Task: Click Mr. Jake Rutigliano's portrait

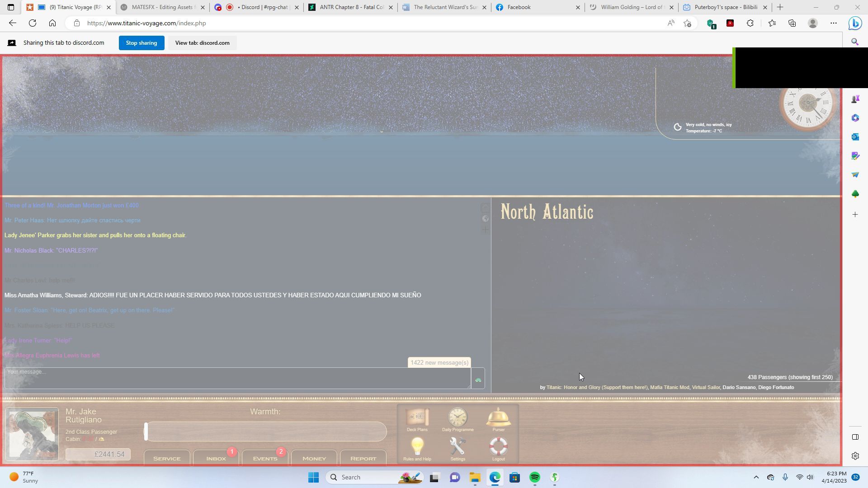Action: (32, 434)
